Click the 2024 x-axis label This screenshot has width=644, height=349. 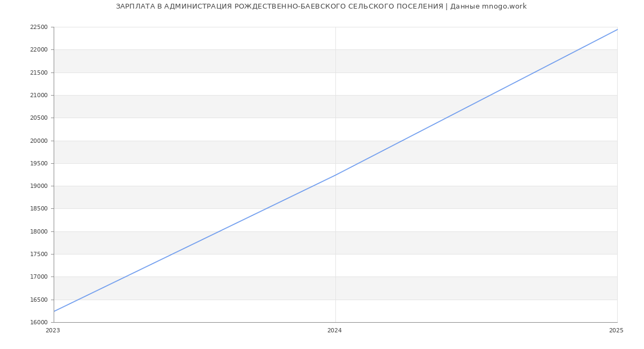(334, 331)
